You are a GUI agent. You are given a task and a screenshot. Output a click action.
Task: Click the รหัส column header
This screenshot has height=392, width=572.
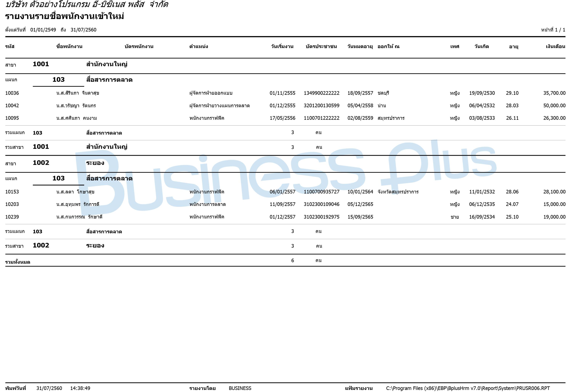[x=10, y=47]
